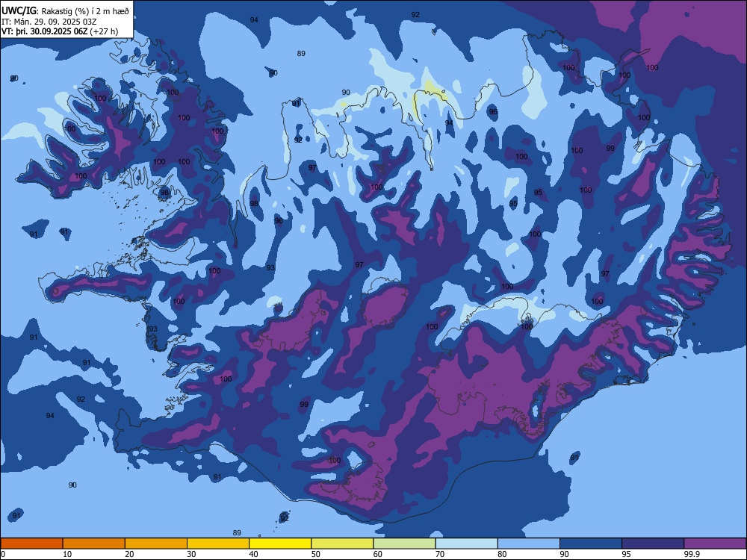Click the '95' tick label under the color scale
Image resolution: width=747 pixels, height=560 pixels.
[627, 554]
